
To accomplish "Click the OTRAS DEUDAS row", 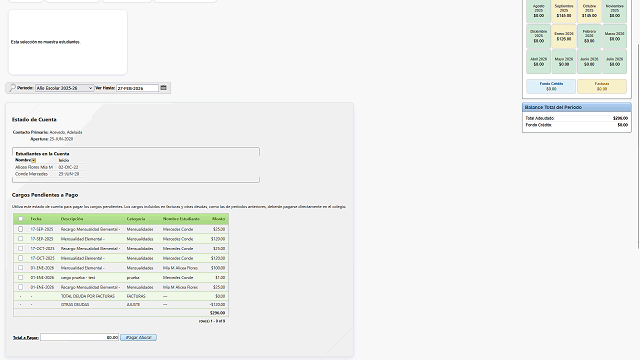I will tap(121, 304).
